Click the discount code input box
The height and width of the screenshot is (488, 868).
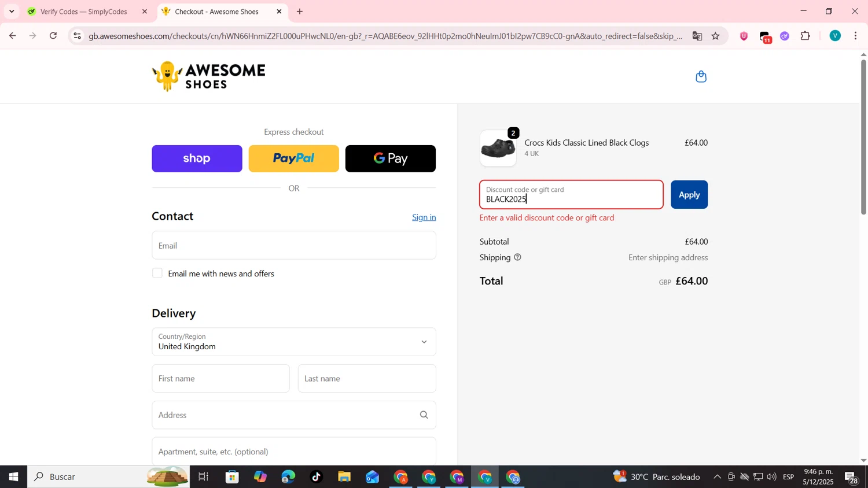tap(571, 195)
